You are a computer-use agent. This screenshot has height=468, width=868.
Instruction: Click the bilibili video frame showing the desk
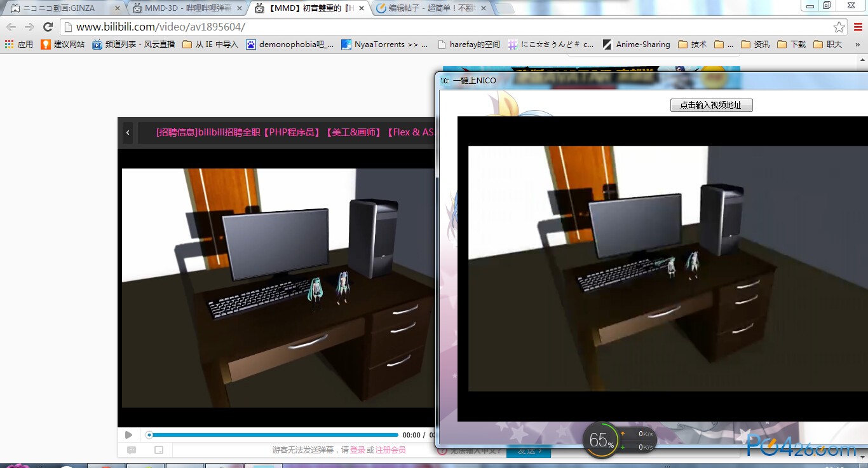(278, 287)
